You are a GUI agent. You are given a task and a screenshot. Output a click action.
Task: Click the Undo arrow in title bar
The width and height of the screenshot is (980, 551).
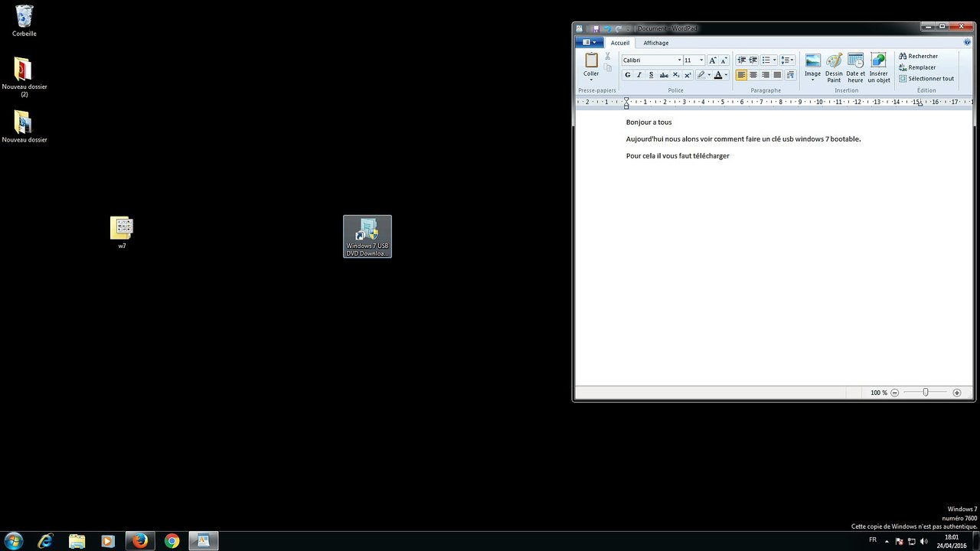coord(607,29)
